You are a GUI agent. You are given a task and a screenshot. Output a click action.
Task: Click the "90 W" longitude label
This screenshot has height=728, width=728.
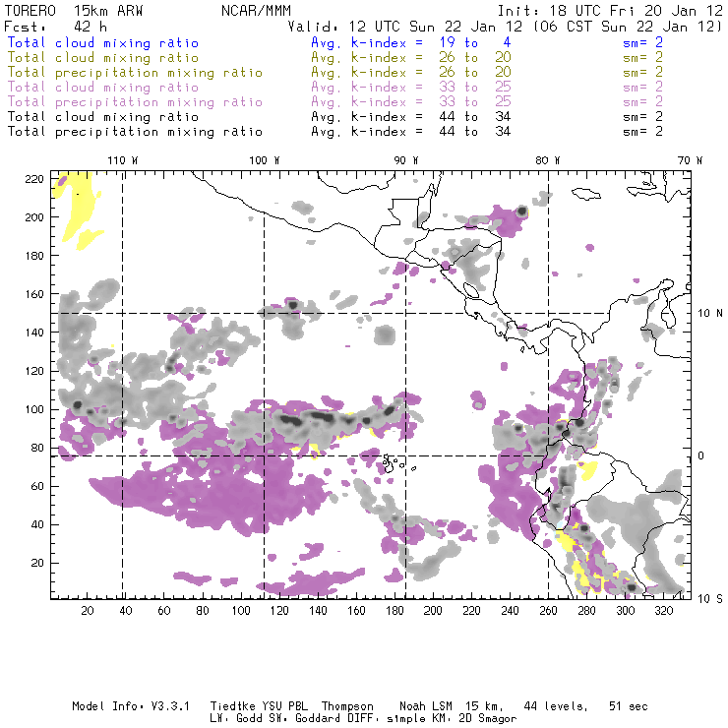pyautogui.click(x=406, y=160)
